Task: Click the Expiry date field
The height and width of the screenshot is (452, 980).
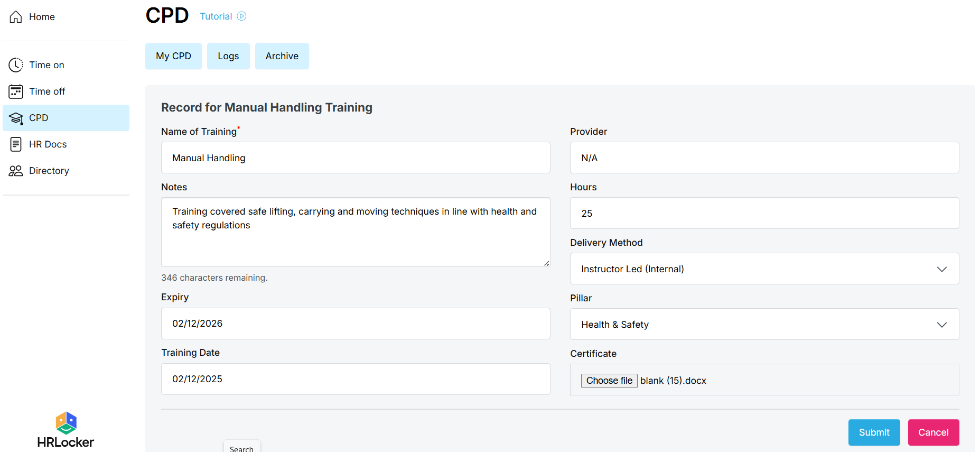Action: coord(356,324)
